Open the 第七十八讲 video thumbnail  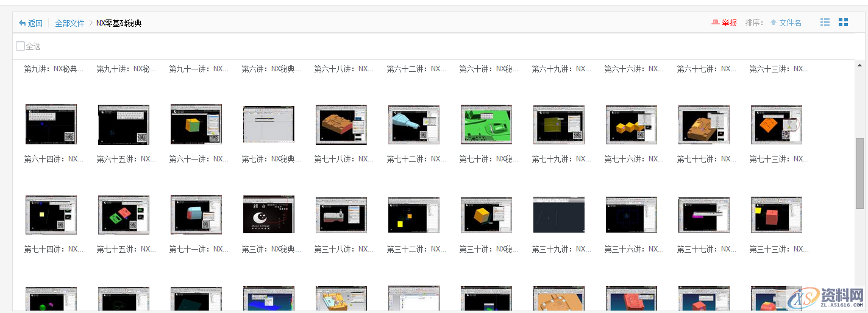[341, 124]
